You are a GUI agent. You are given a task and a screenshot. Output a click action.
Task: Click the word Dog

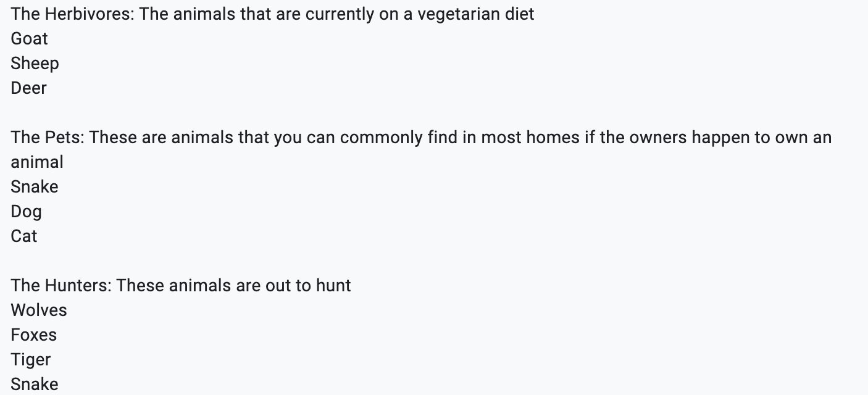point(26,212)
